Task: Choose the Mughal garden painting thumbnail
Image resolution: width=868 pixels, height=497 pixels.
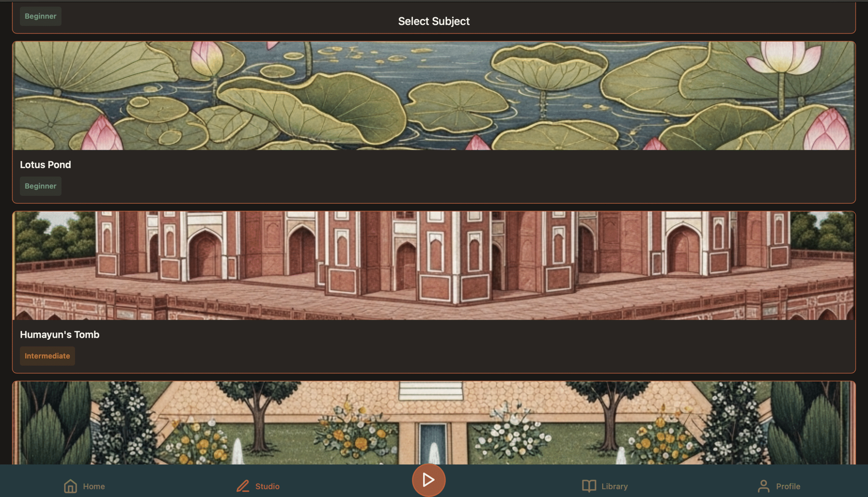Action: coord(434,422)
